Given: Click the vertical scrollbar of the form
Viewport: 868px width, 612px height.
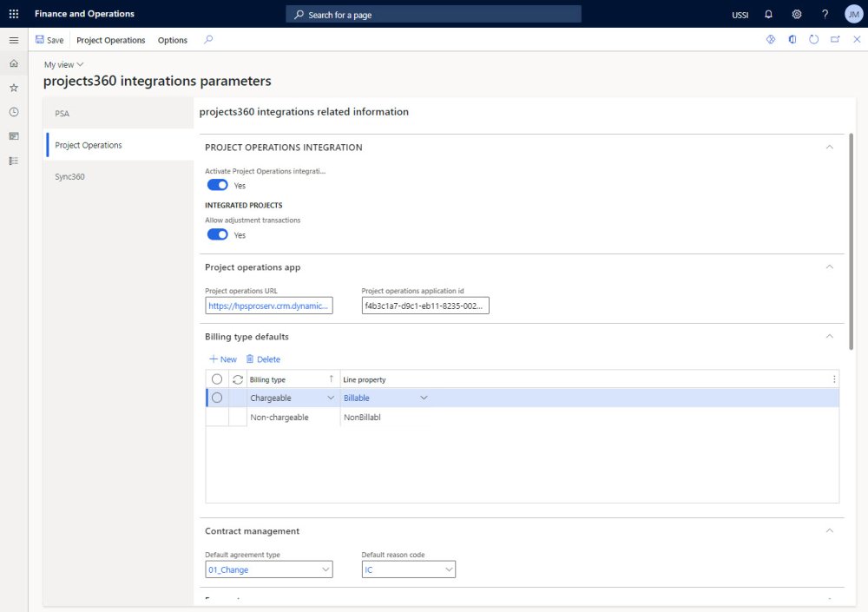Looking at the screenshot, I should click(x=851, y=241).
